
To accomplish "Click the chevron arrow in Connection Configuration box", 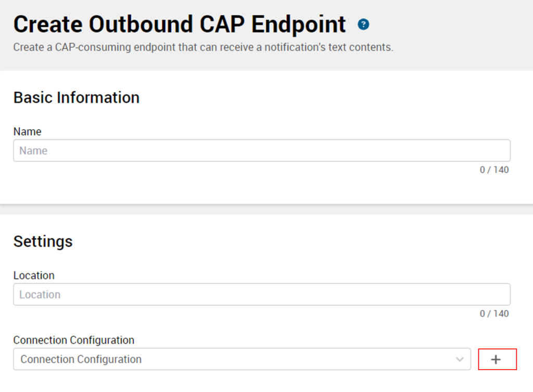I will pos(460,359).
